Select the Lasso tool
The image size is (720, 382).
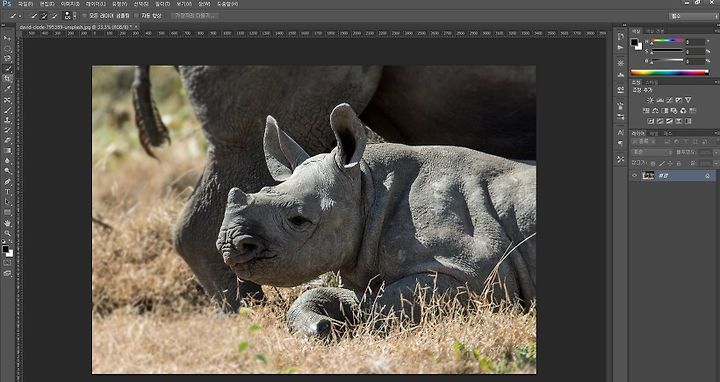[7, 58]
